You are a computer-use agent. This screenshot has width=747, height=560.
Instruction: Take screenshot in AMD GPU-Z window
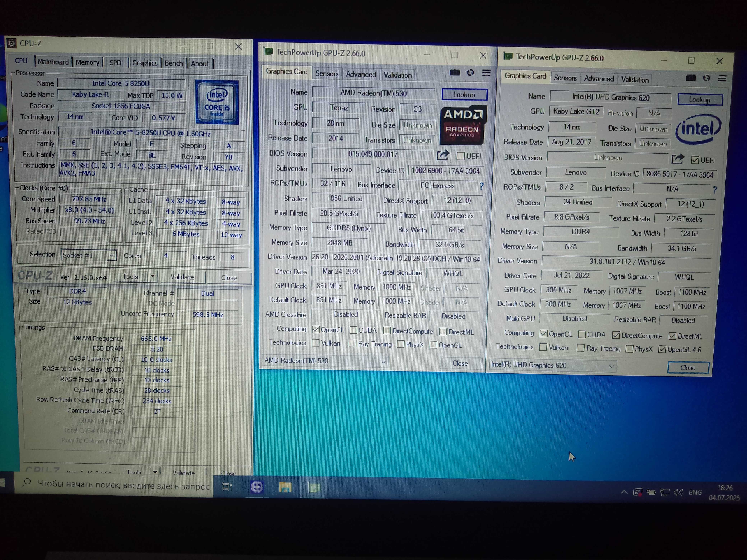tap(454, 73)
